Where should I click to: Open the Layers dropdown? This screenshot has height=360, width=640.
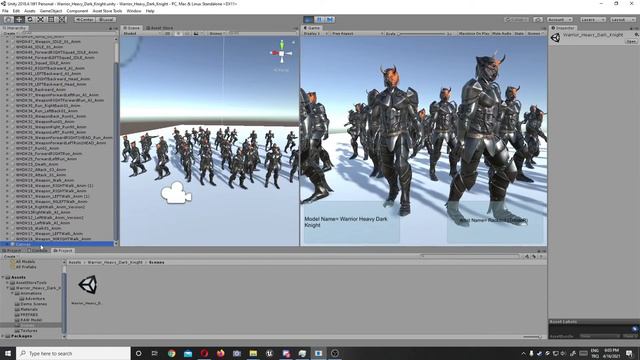(592, 19)
